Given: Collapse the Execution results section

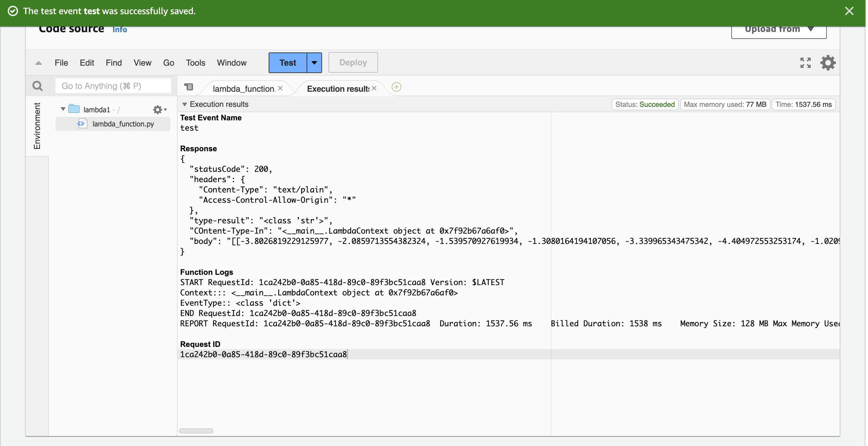Looking at the screenshot, I should (x=184, y=105).
